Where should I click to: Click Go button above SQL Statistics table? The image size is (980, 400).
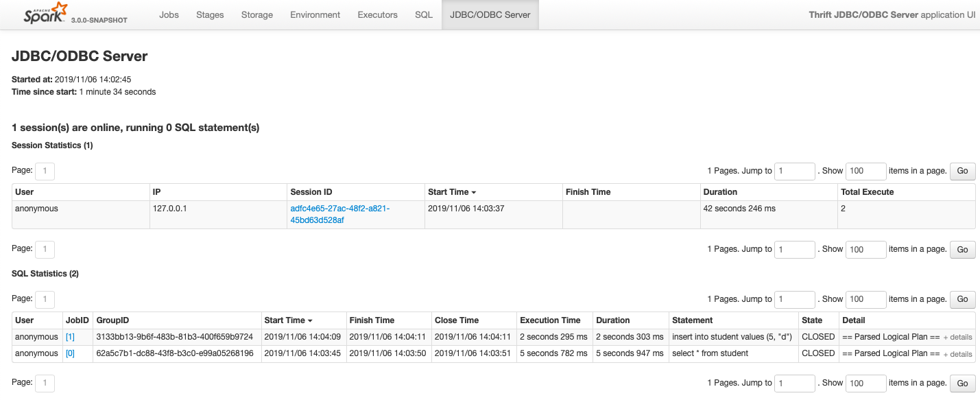[962, 299]
